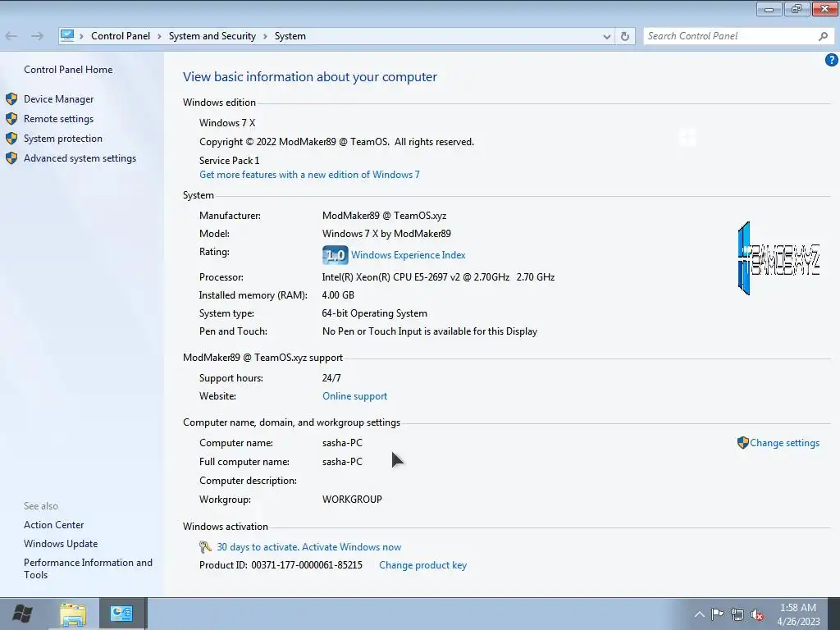
Task: Click Change settings for computer name
Action: point(784,442)
